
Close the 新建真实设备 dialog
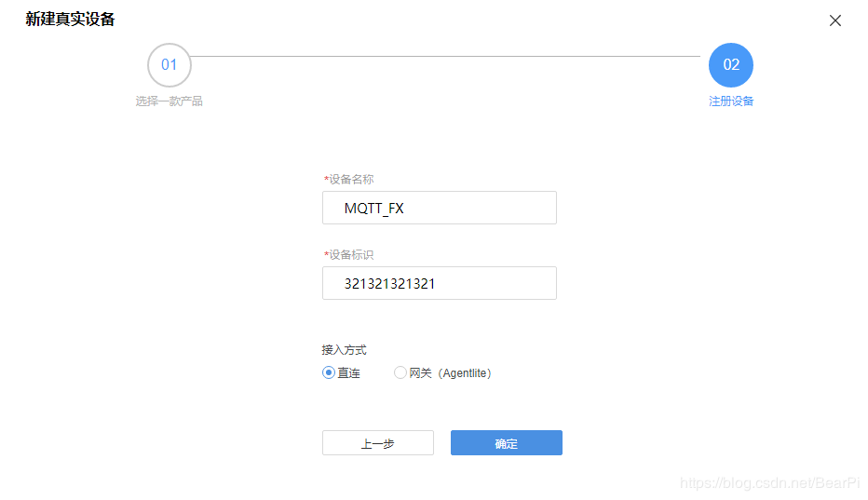[834, 20]
